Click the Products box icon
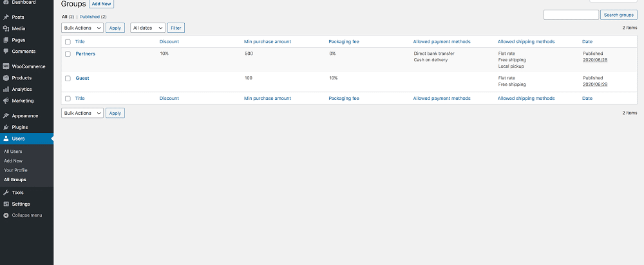 pyautogui.click(x=6, y=78)
